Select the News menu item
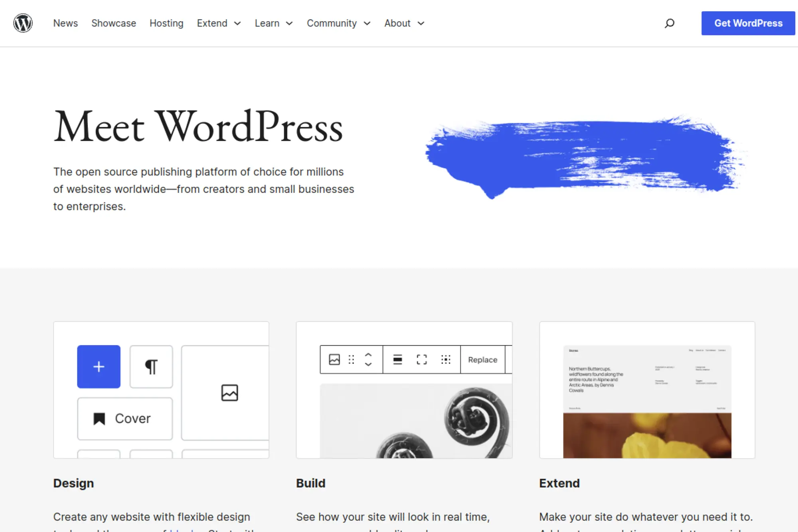 pos(65,23)
